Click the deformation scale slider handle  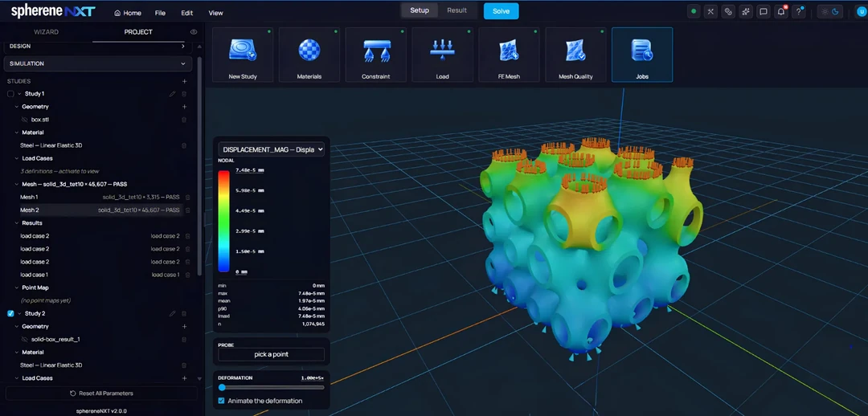(x=222, y=388)
